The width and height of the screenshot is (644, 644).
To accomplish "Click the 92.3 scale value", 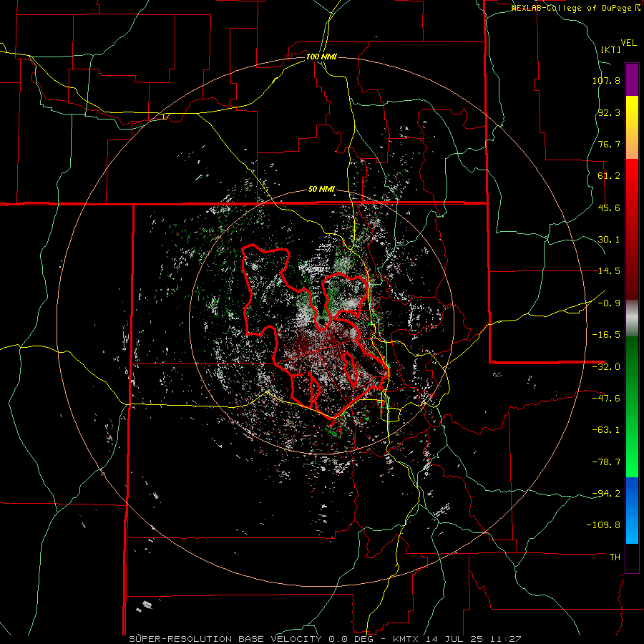I will coord(609,112).
